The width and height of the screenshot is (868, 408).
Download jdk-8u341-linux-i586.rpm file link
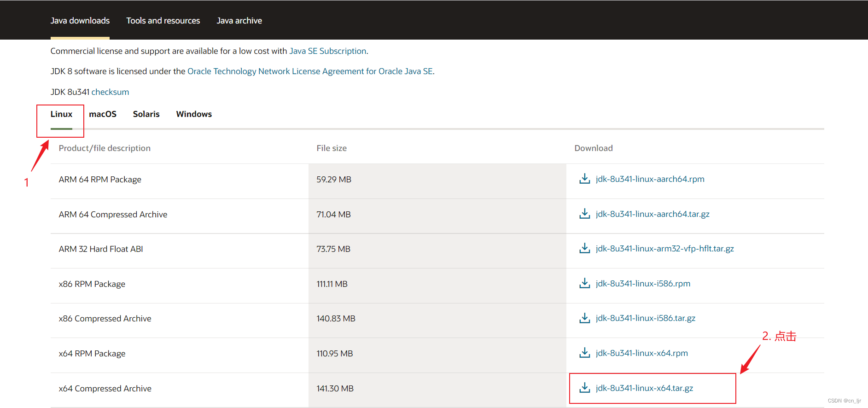(643, 284)
